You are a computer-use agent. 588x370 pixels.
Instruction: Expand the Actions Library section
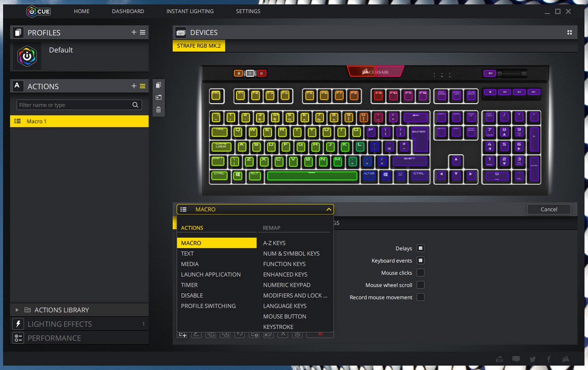pos(17,310)
